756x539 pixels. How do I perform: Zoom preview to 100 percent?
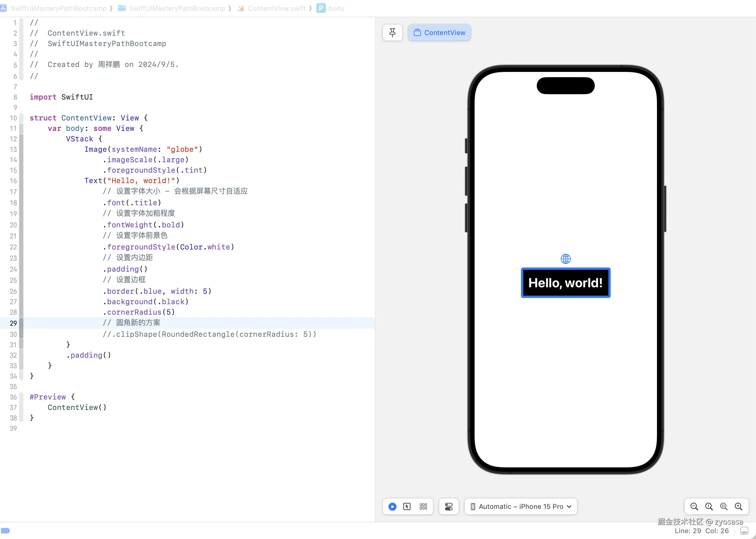(709, 506)
